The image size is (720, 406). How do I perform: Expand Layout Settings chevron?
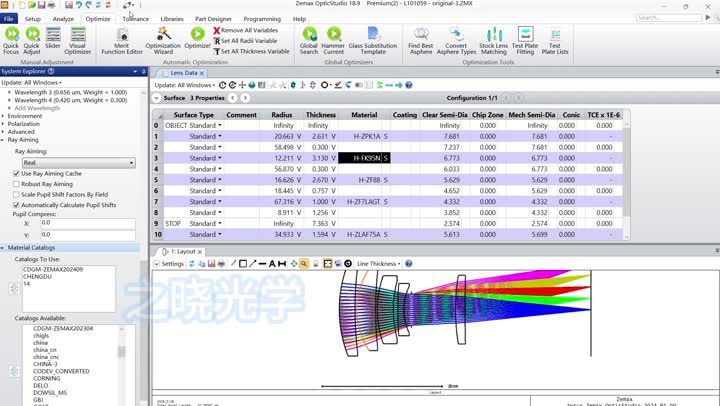156,264
